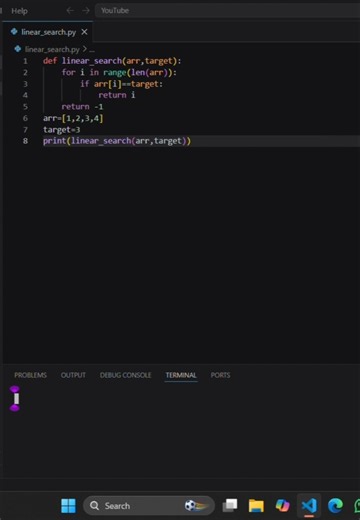Click the YouTube command search box

(x=227, y=11)
